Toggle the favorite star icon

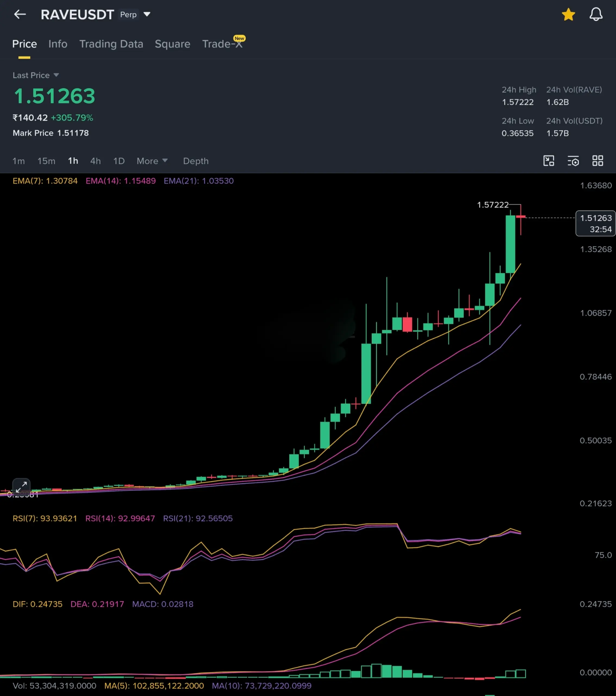tap(568, 15)
